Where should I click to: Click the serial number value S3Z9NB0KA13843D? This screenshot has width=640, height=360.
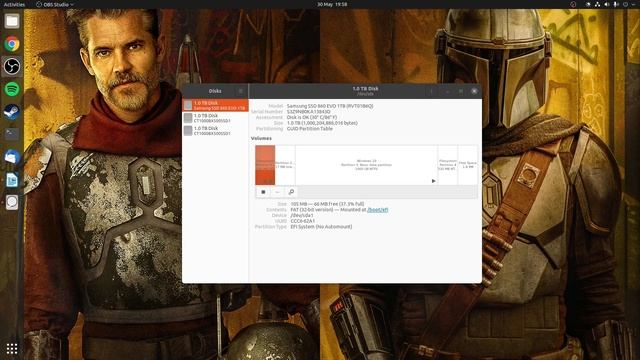pos(309,111)
